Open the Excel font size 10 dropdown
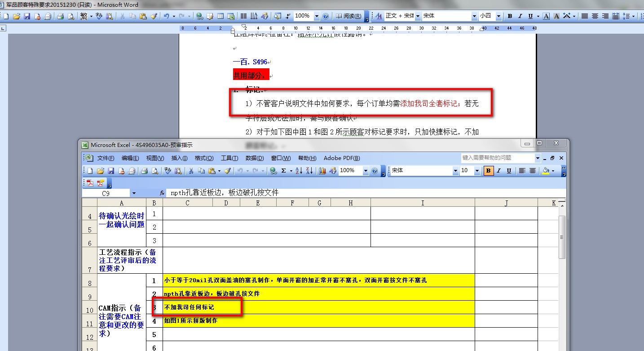Screen dimensions: 644x351 (x=478, y=171)
